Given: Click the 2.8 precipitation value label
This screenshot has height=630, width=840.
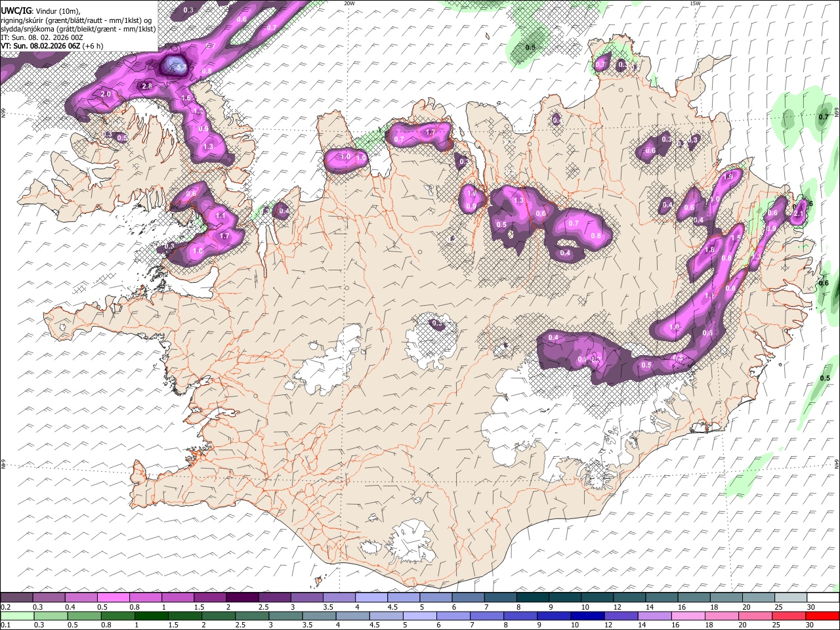Looking at the screenshot, I should click(147, 86).
